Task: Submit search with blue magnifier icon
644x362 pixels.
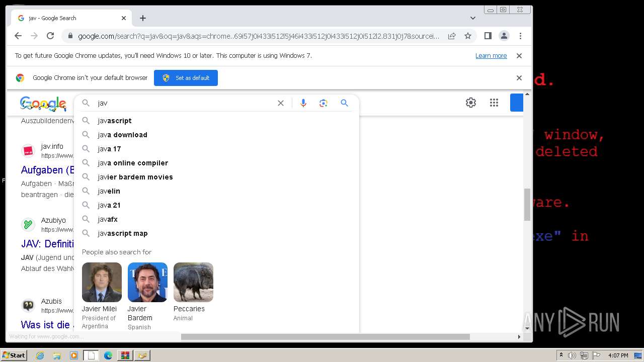Action: (x=344, y=103)
